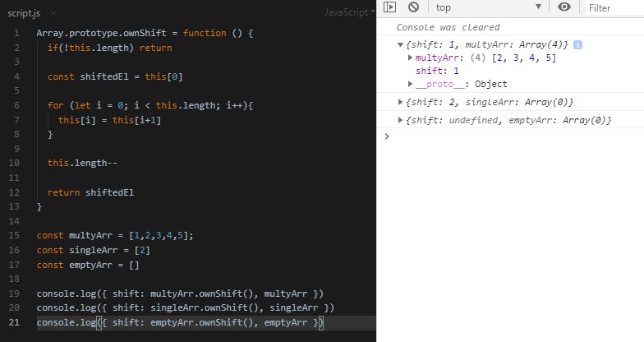Click the 'const multyArr = [1,2,3,4,5];' line
Viewport: 644px width, 342px height.
coord(115,235)
